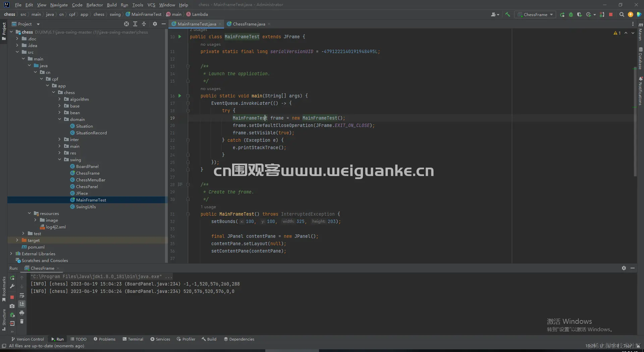
Task: Collapse the swing package in the tree
Action: coord(59,160)
